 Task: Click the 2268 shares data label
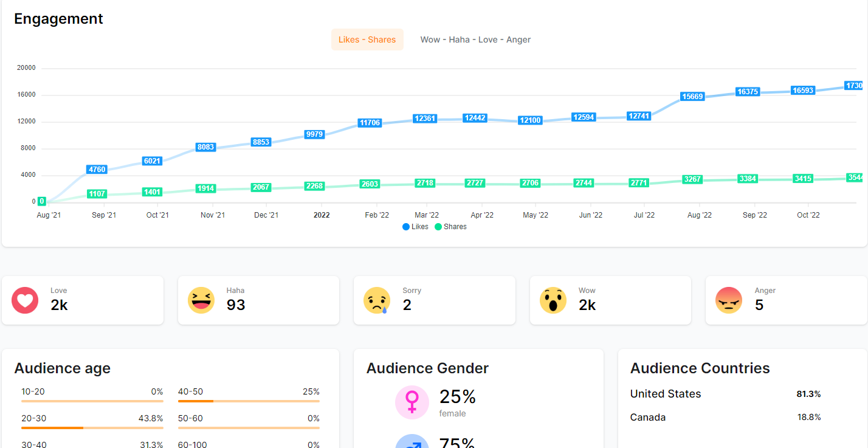[x=314, y=186]
